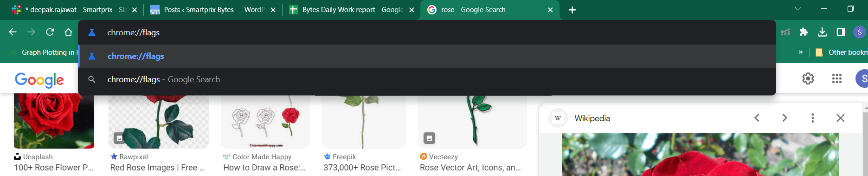Show next image in Wikipedia panel

(785, 118)
